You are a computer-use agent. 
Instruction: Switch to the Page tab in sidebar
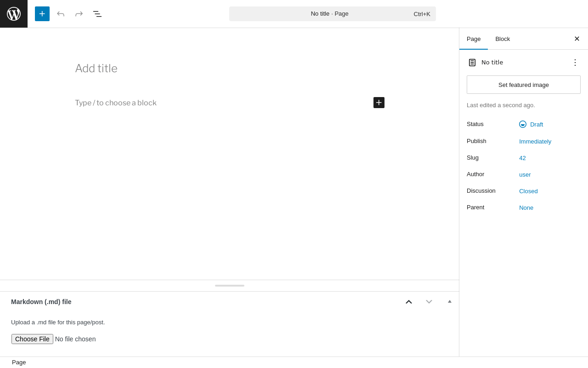pyautogui.click(x=474, y=39)
